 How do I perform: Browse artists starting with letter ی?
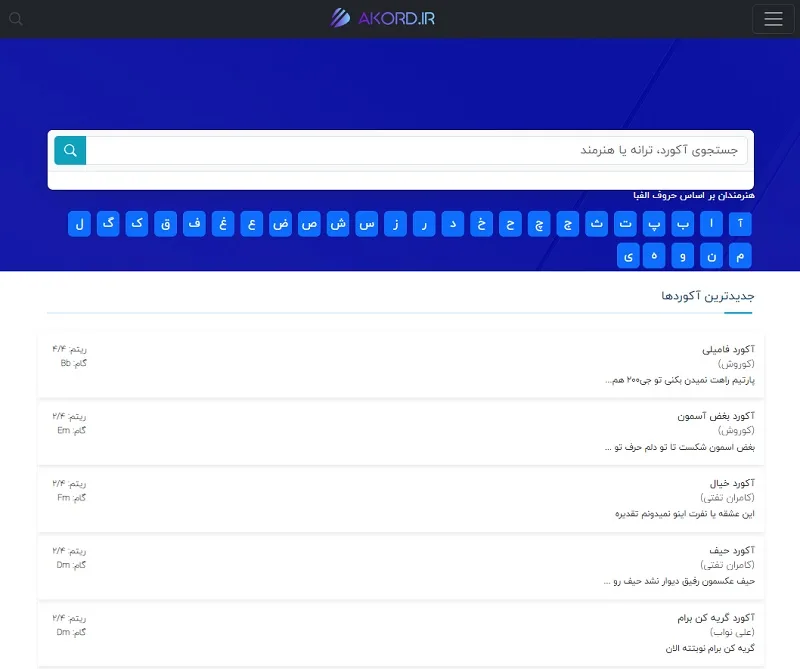coord(628,255)
